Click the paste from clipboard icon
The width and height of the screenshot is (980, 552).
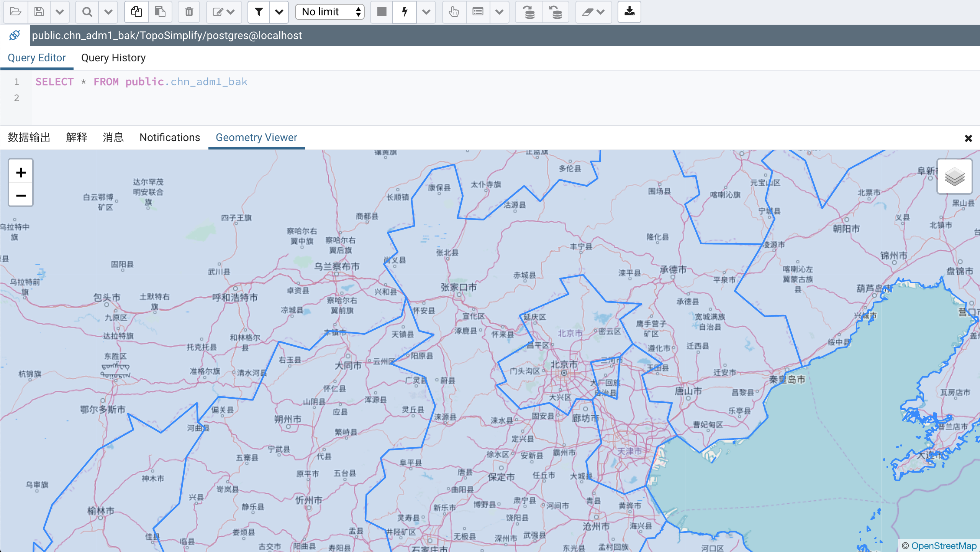[159, 11]
